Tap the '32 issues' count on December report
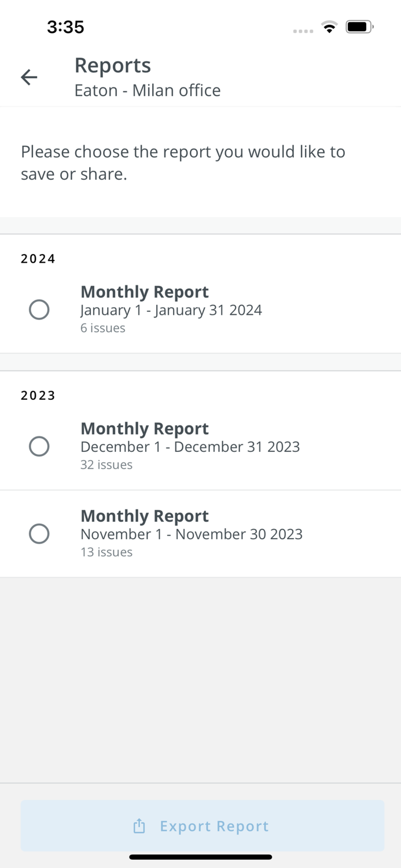This screenshot has width=401, height=868. [x=106, y=465]
